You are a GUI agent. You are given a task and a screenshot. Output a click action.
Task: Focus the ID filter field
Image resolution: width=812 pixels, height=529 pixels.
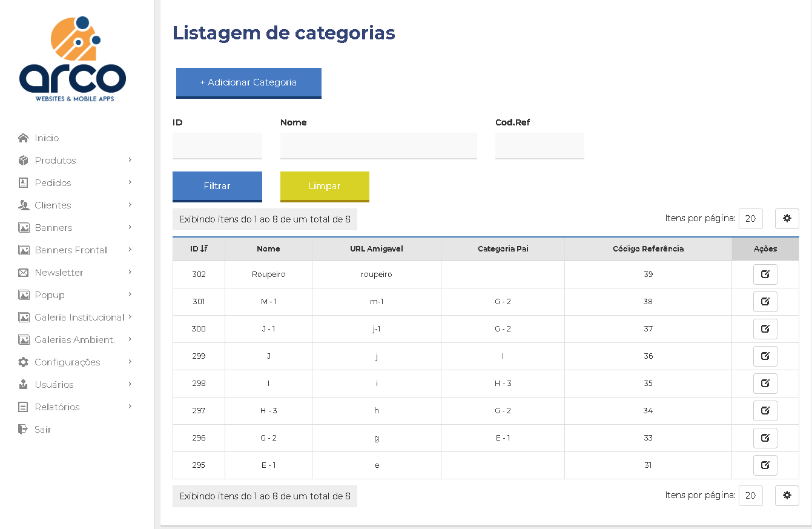[217, 146]
